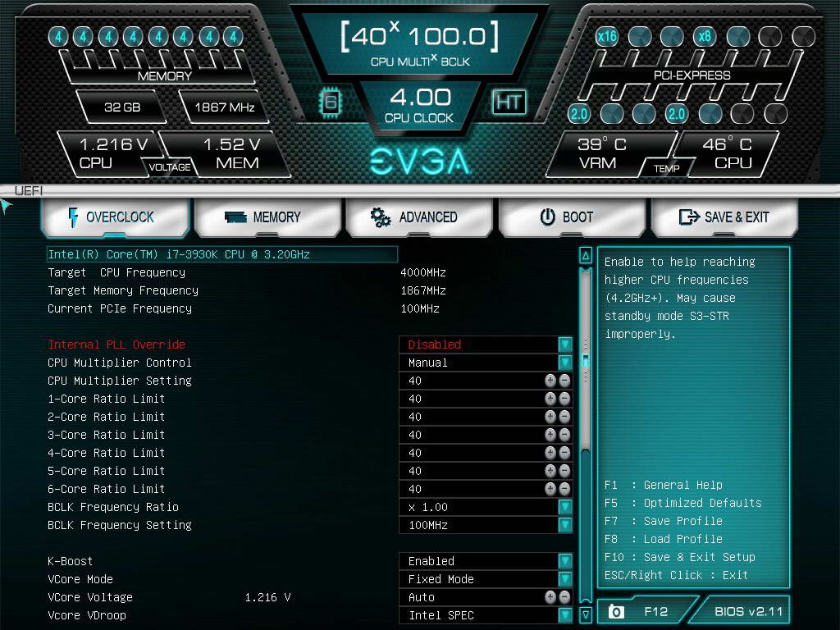Click the F8 Load Profile help line

(x=663, y=539)
